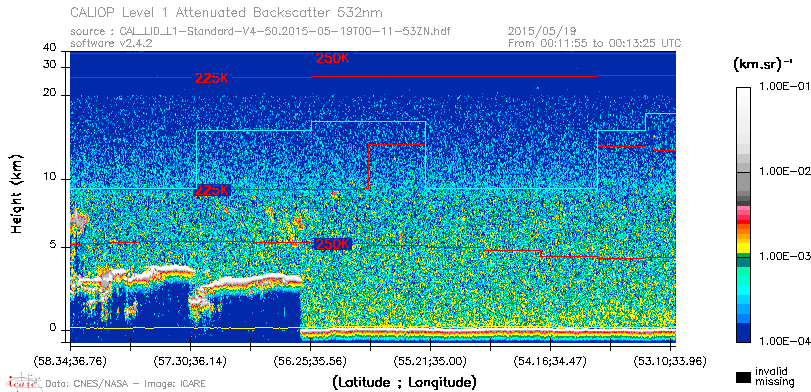Click the black invalid/missing legend swatch
811x392 pixels.
[743, 377]
